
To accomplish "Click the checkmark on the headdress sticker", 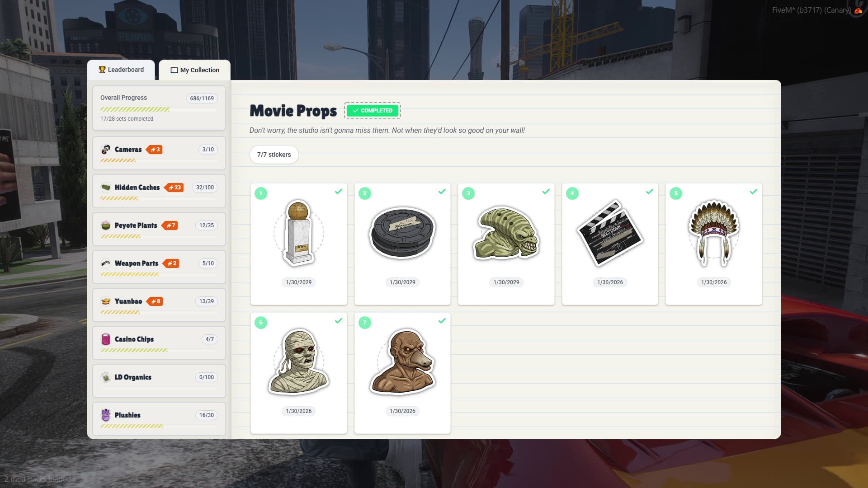I will click(x=753, y=192).
